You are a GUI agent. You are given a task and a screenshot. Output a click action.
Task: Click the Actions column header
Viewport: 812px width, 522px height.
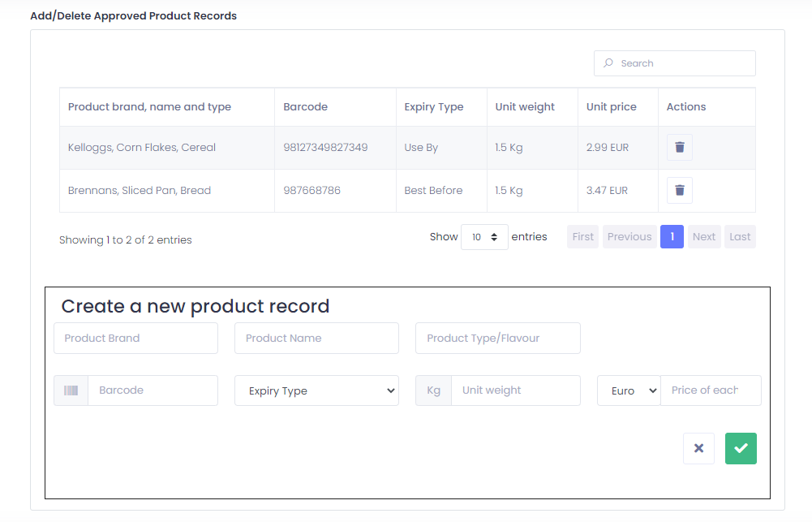707,107
